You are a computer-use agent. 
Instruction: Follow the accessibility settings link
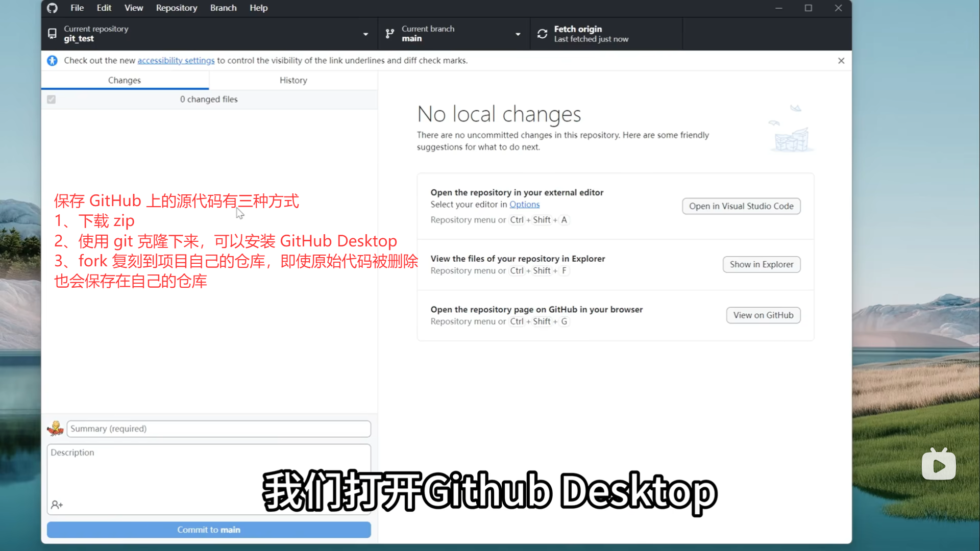[x=176, y=61]
